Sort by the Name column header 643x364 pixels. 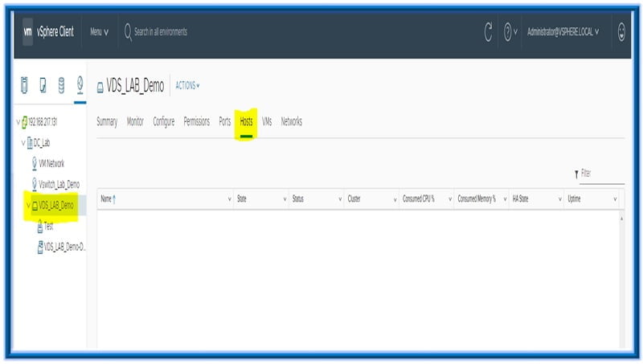point(107,198)
